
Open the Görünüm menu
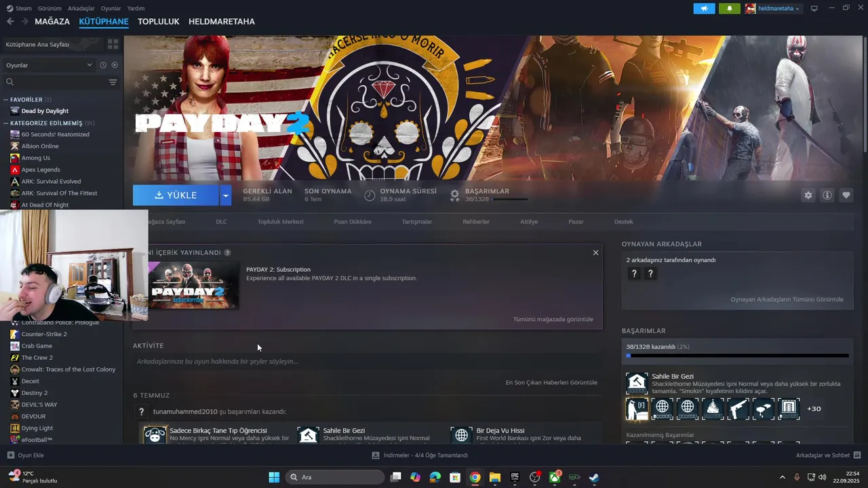pos(50,8)
